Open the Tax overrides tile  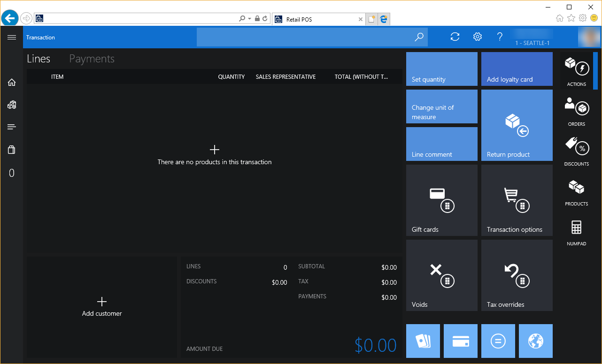517,275
